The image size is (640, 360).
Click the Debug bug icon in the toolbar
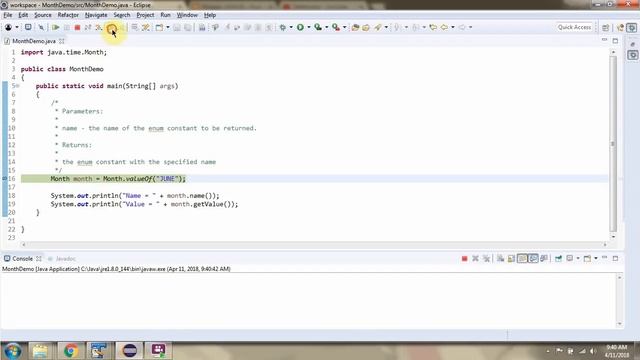(282, 27)
